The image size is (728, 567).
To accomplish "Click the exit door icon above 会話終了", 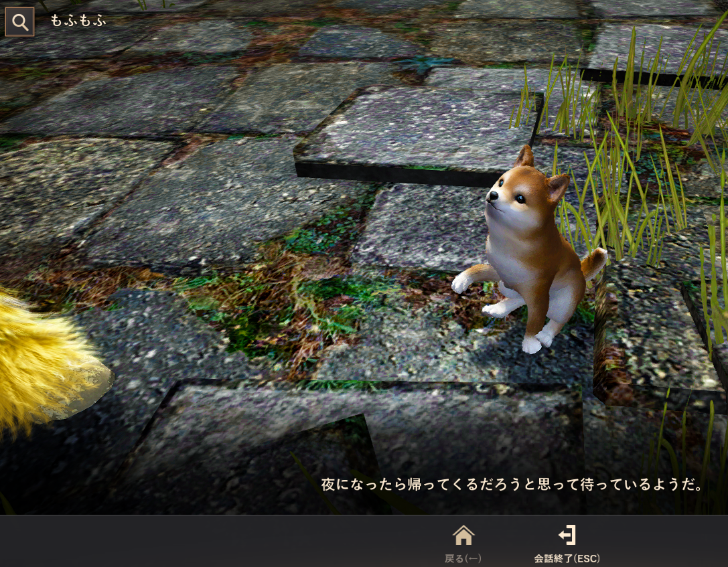I will tap(567, 535).
